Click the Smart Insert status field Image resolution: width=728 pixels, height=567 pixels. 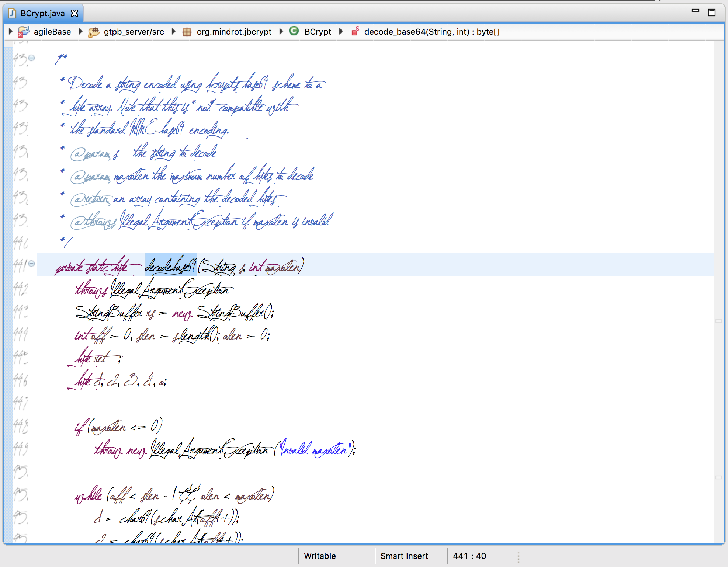click(404, 556)
